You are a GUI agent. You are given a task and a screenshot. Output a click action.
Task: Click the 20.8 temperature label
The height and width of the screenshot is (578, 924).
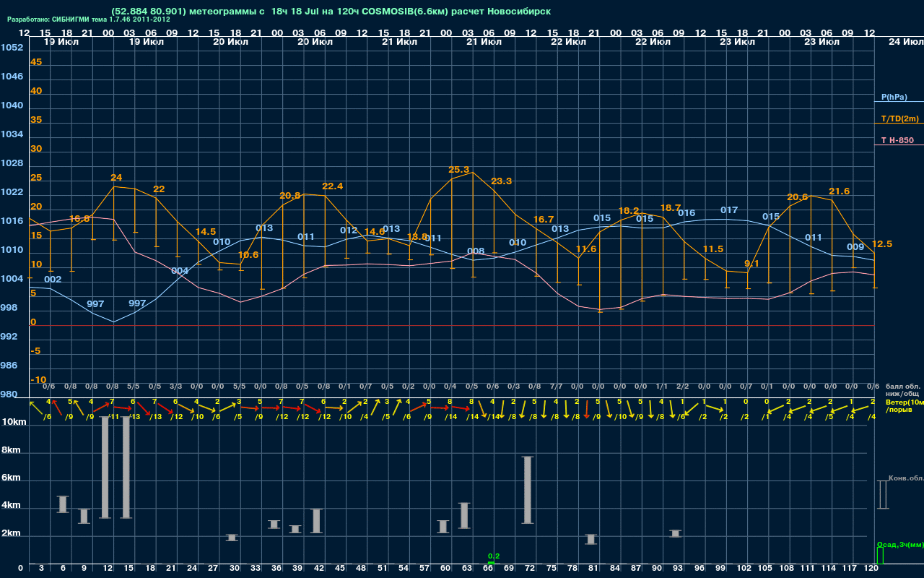click(290, 196)
